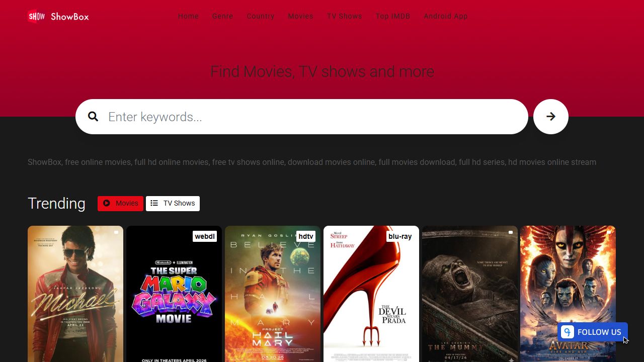
Task: Open the Genre menu
Action: pos(222,16)
